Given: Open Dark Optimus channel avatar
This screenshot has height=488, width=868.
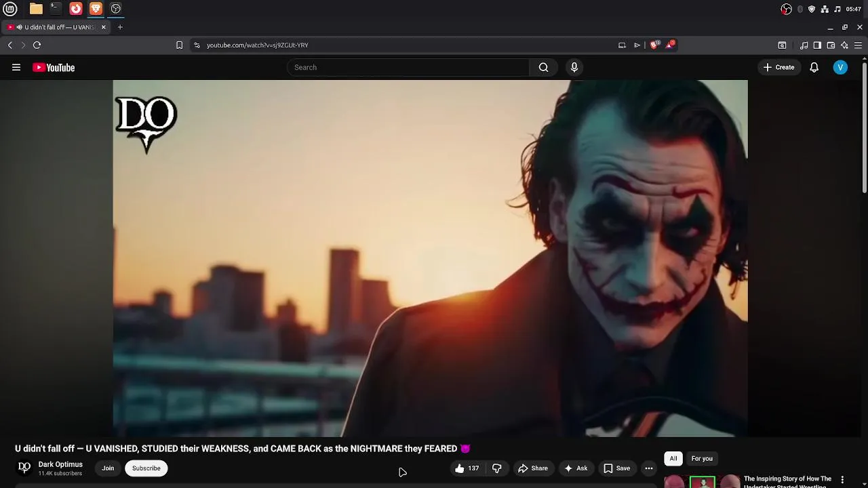Looking at the screenshot, I should (x=24, y=468).
